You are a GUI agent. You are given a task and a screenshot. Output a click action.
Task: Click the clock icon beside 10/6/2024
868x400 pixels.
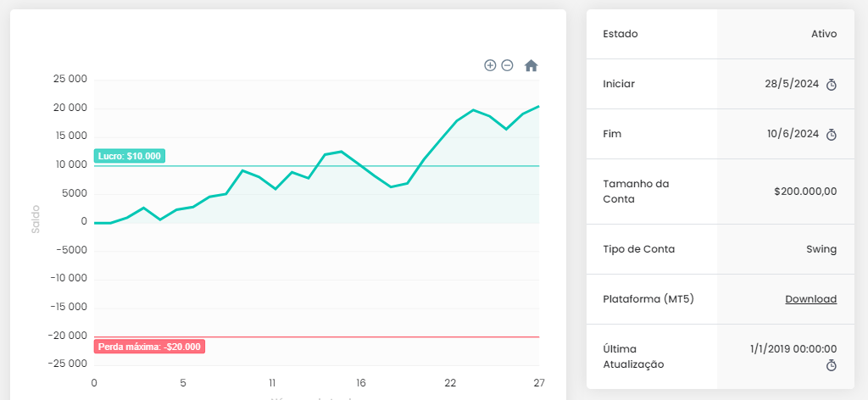click(x=832, y=135)
